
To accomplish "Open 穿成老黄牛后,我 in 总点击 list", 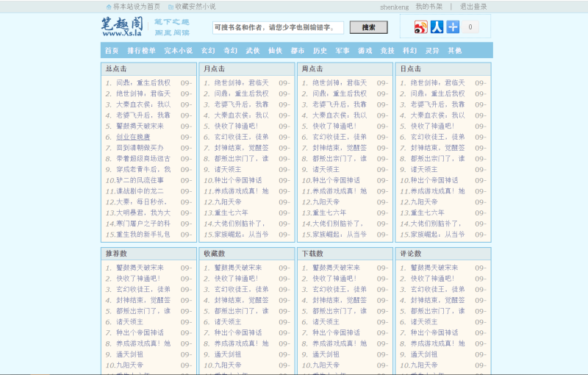I will tap(143, 170).
